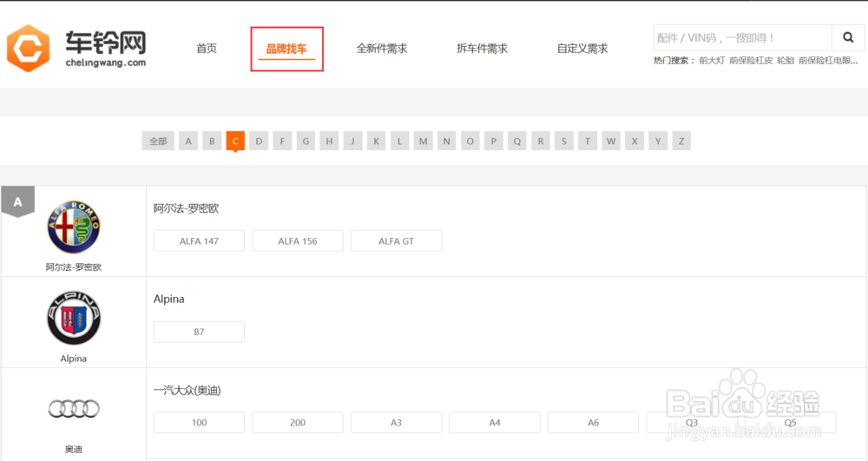Choose the Audi 200 model

(x=298, y=422)
